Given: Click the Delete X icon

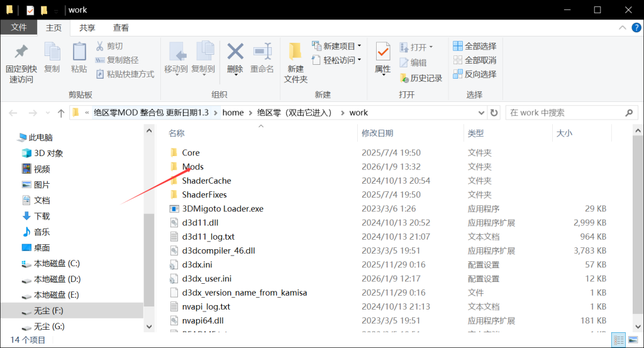Looking at the screenshot, I should (x=235, y=52).
